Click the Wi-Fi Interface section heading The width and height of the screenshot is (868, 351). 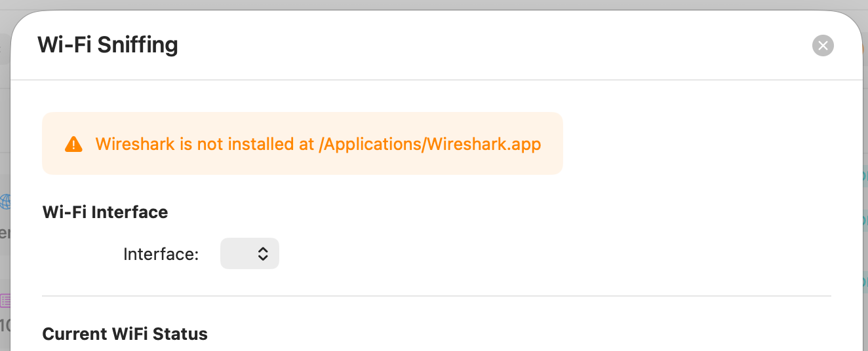pos(105,212)
